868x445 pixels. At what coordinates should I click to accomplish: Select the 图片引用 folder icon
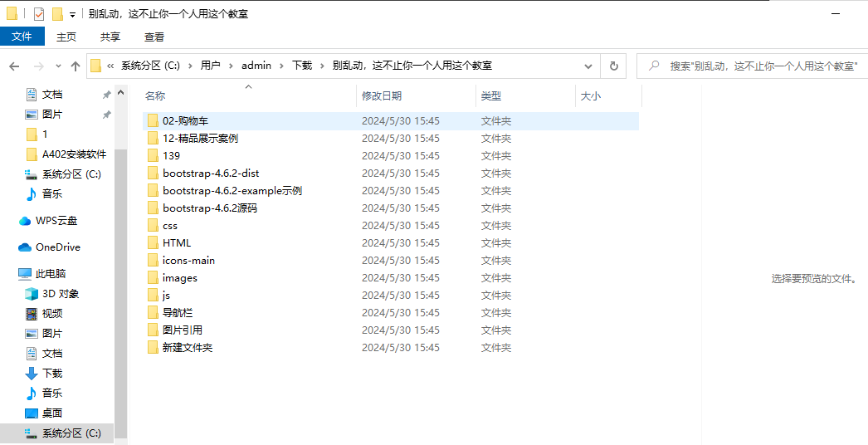pyautogui.click(x=153, y=330)
